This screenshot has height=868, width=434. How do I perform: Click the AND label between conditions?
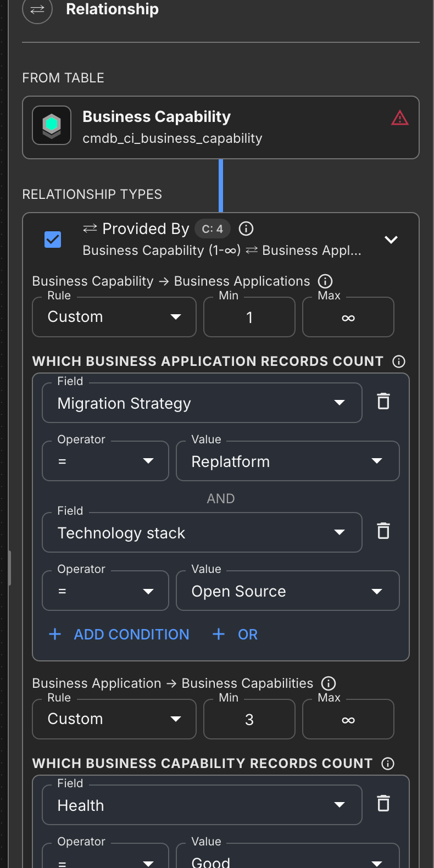(221, 498)
